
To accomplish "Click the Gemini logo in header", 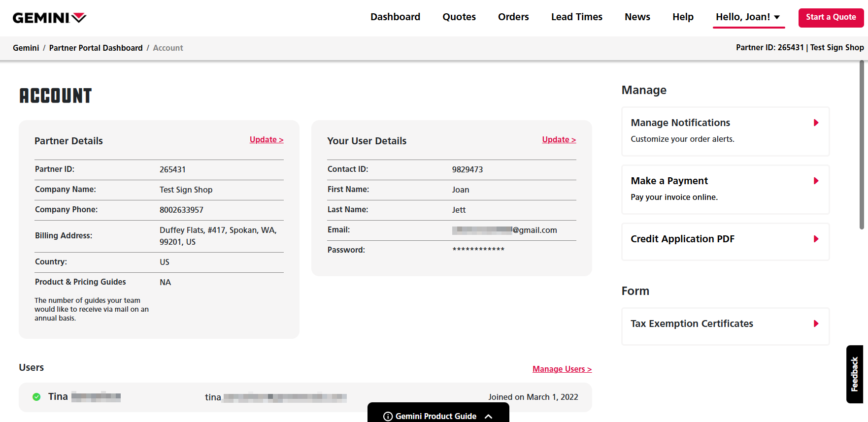I will (x=49, y=18).
